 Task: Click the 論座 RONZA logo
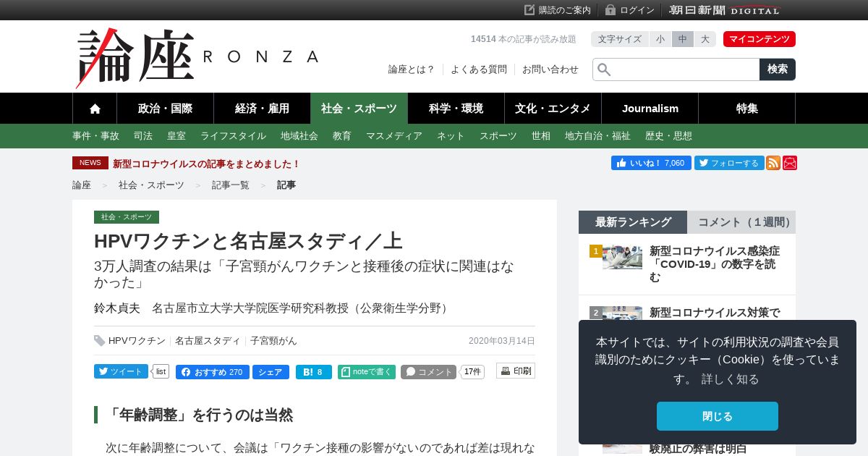197,58
